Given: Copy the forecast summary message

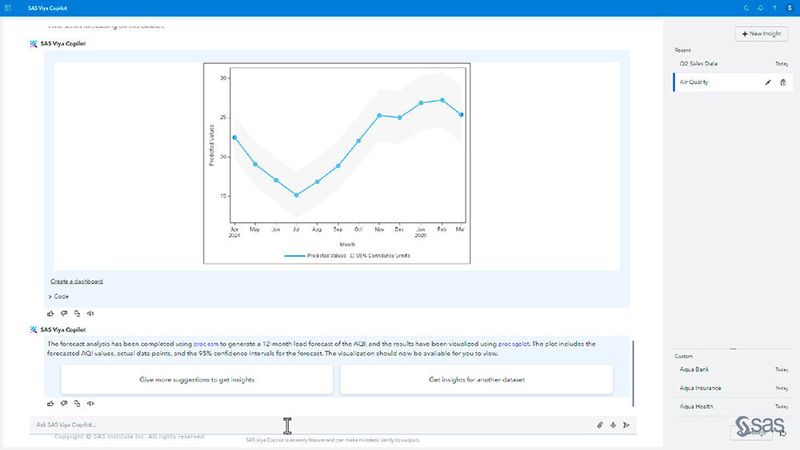Looking at the screenshot, I should pyautogui.click(x=77, y=403).
